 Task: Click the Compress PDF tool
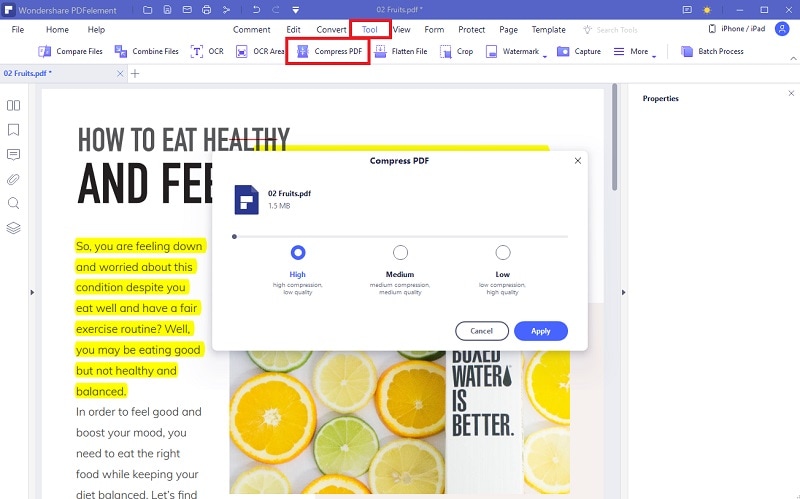329,51
